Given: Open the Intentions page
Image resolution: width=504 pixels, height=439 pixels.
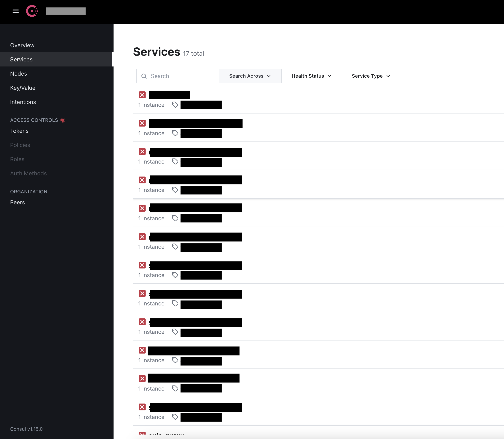Looking at the screenshot, I should click(x=23, y=102).
